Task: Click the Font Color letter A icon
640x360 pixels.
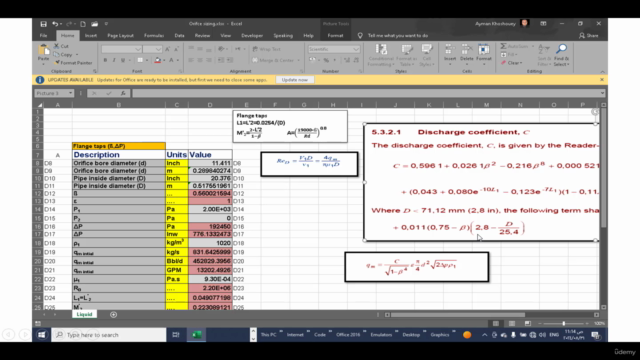Action: click(171, 60)
